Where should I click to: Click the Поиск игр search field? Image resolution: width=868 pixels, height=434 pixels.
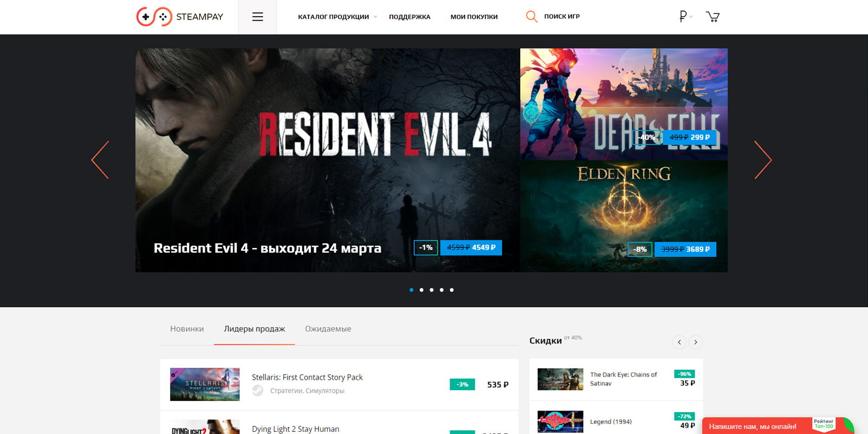tap(562, 17)
